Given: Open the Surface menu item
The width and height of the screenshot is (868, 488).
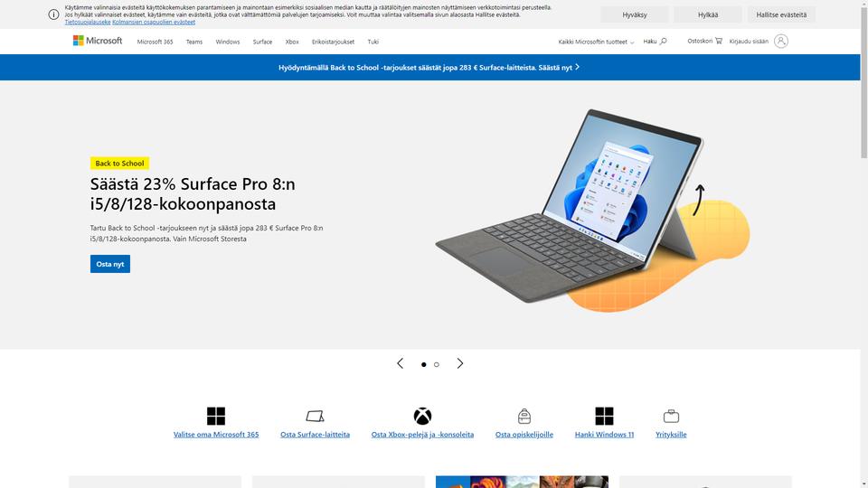Looking at the screenshot, I should click(x=262, y=42).
